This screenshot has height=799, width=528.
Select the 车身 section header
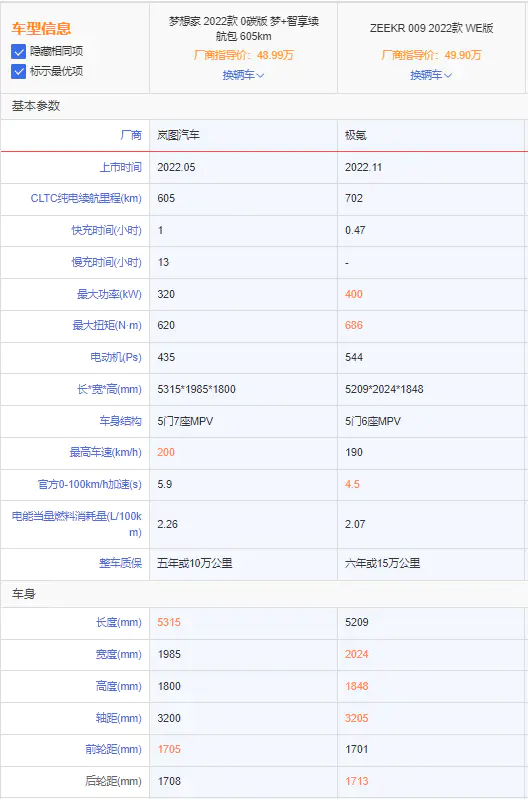click(x=23, y=594)
